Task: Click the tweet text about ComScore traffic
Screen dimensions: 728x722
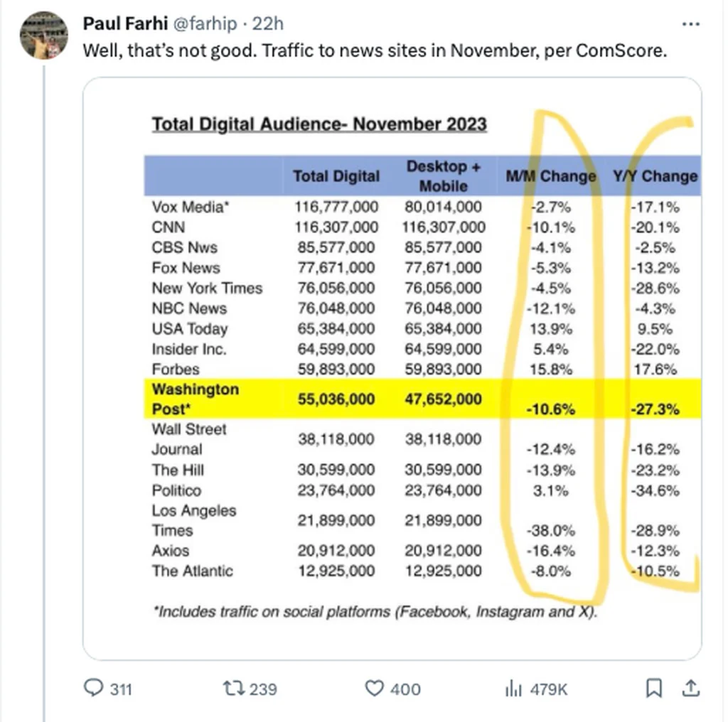Action: tap(375, 51)
